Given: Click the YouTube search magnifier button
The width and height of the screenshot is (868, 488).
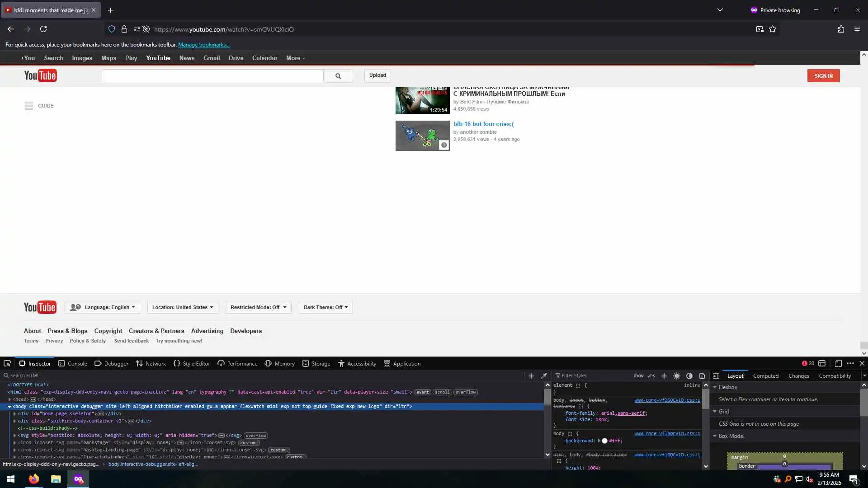Looking at the screenshot, I should point(338,76).
